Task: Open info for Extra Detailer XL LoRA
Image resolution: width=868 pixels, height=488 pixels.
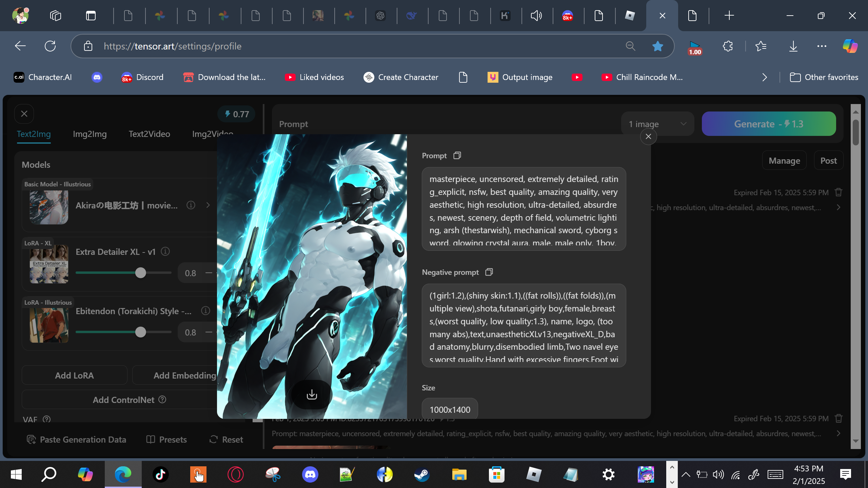Action: 165,251
